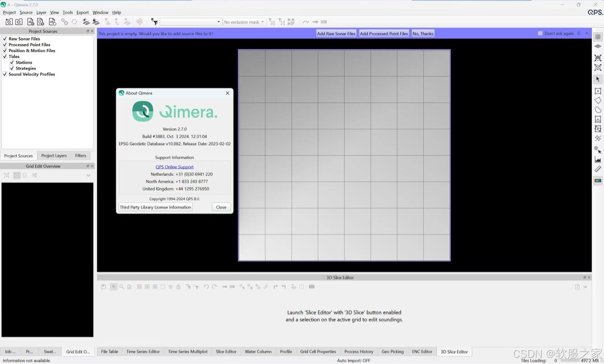This screenshot has width=604, height=364.
Task: Click the Add Raw Sonar Files button
Action: [336, 33]
